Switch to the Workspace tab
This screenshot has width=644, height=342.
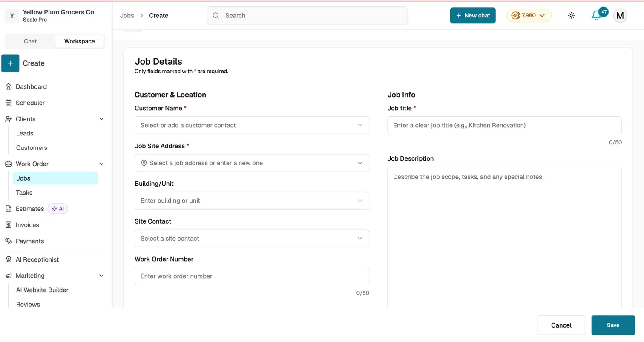click(x=79, y=41)
